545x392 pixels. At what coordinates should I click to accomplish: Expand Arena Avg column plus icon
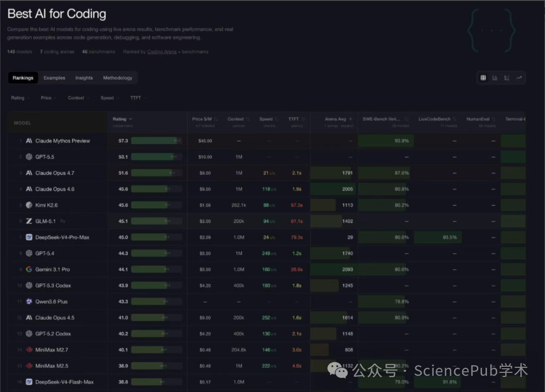[x=351, y=119]
